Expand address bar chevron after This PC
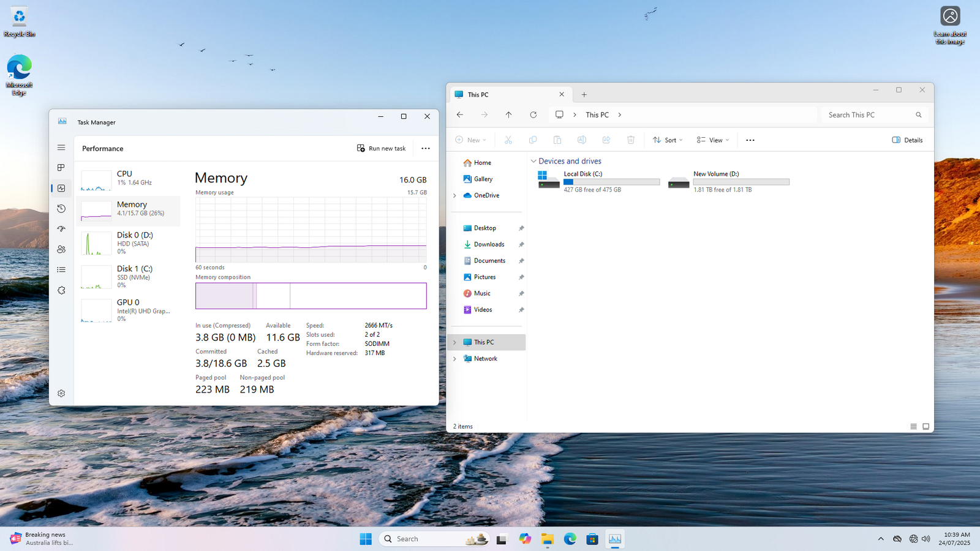The image size is (980, 551). point(620,114)
